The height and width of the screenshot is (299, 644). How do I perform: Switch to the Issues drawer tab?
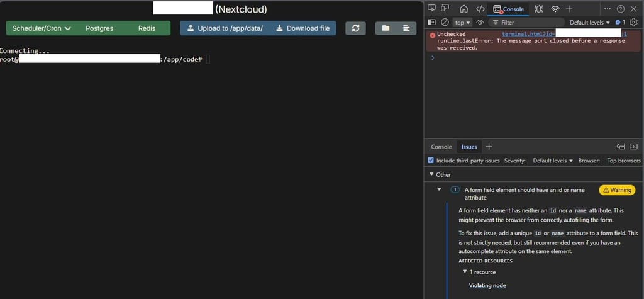pyautogui.click(x=469, y=147)
